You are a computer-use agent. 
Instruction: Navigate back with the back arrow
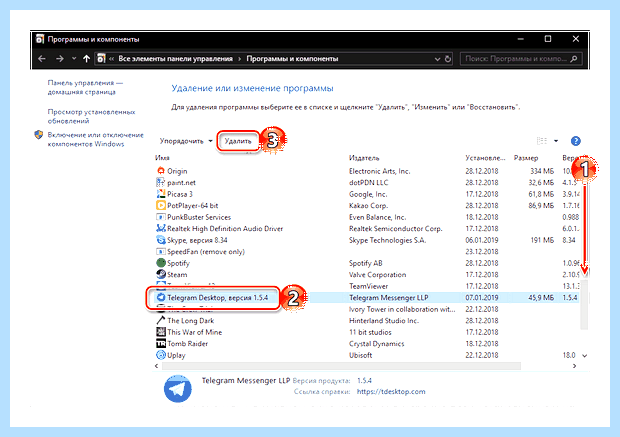click(42, 59)
